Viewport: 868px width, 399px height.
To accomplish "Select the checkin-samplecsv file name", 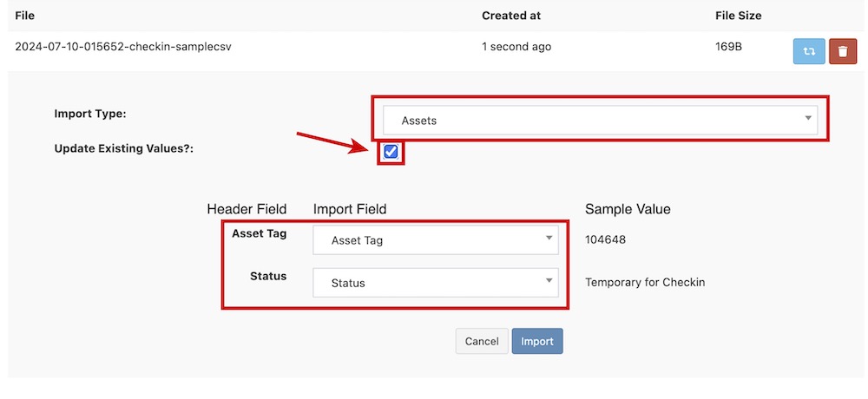I will pyautogui.click(x=123, y=47).
